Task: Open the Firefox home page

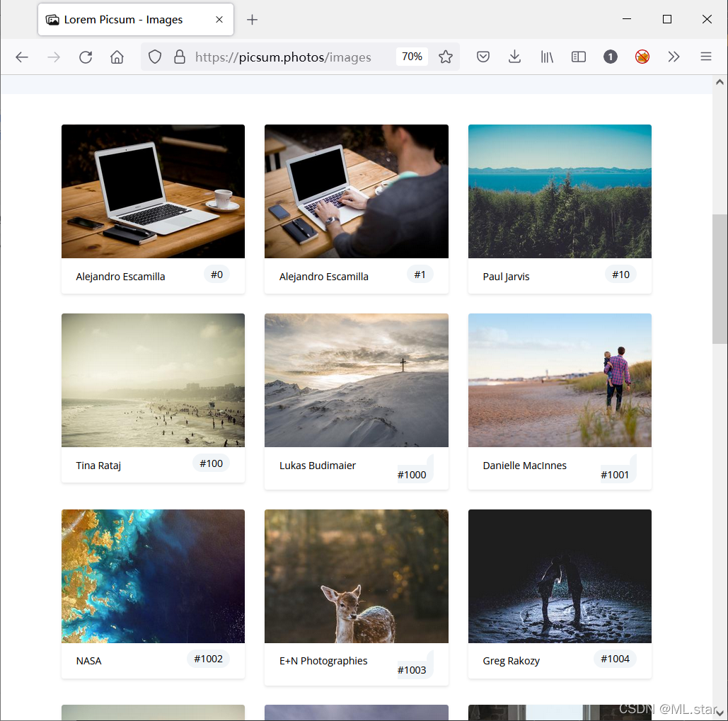Action: click(117, 57)
